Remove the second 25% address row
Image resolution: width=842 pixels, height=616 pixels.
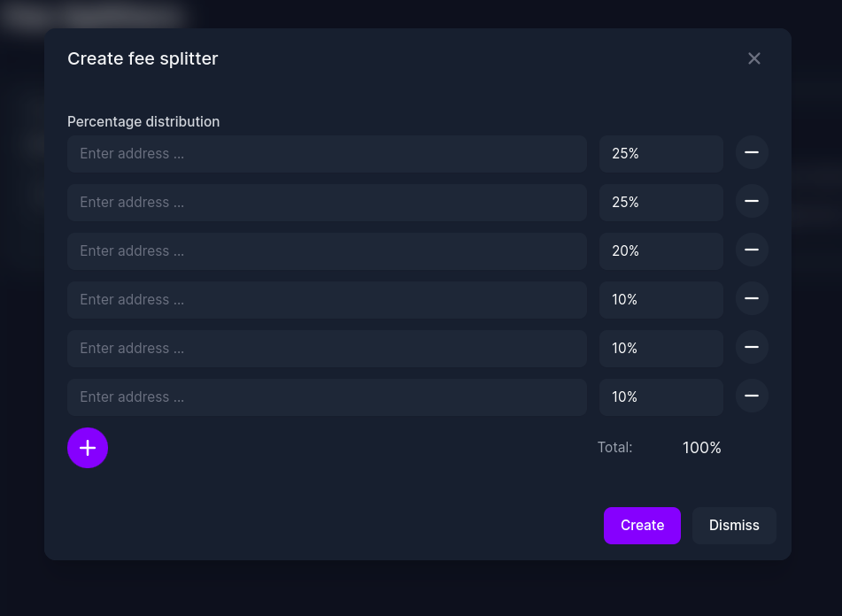[x=752, y=201]
